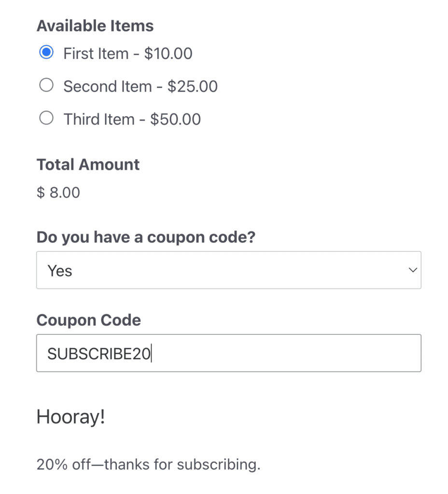The width and height of the screenshot is (448, 494).
Task: Click the SUBSCRIBE20 coupon entry box
Action: coord(228,353)
